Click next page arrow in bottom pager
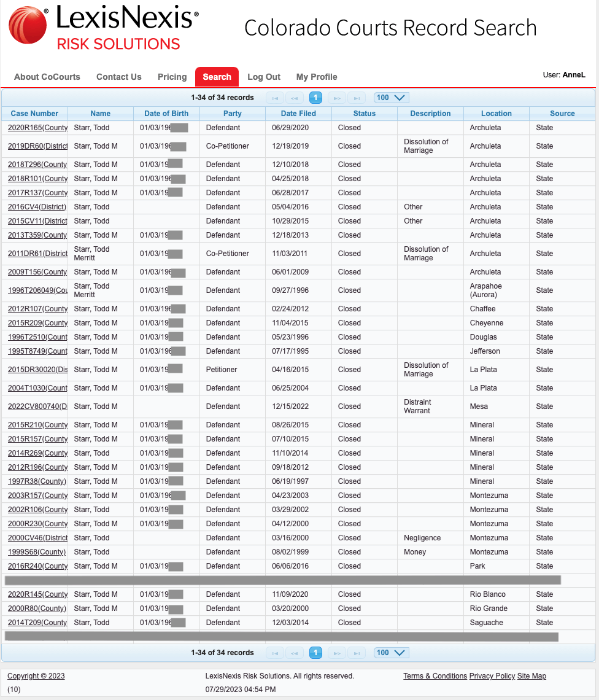The image size is (599, 700). pyautogui.click(x=336, y=653)
